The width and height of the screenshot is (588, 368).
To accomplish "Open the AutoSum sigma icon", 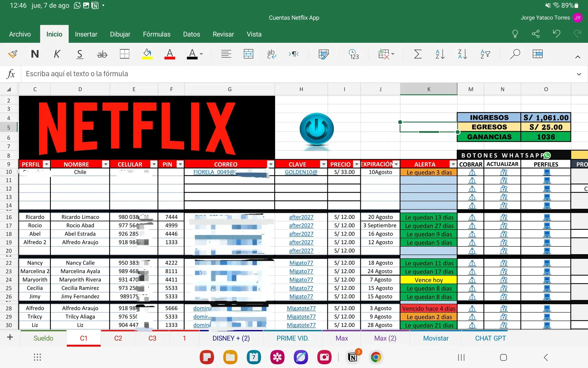I will 418,54.
